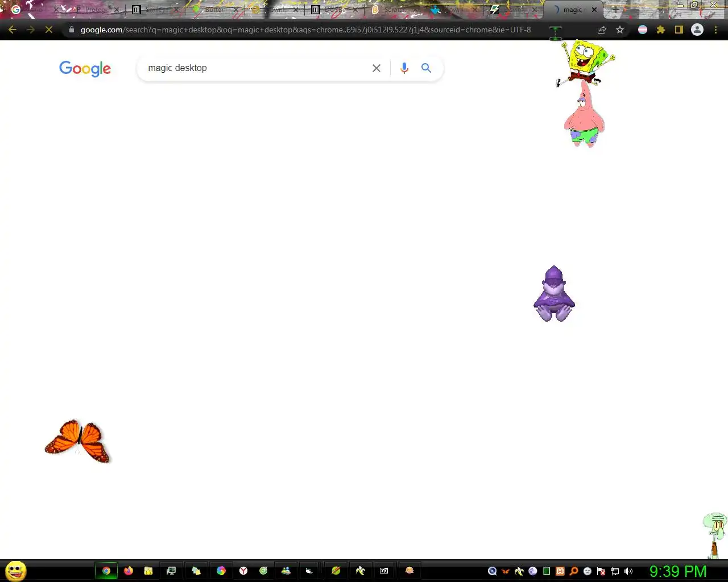728x582 pixels.
Task: Open a new tab with the plus button
Action: pos(615,10)
